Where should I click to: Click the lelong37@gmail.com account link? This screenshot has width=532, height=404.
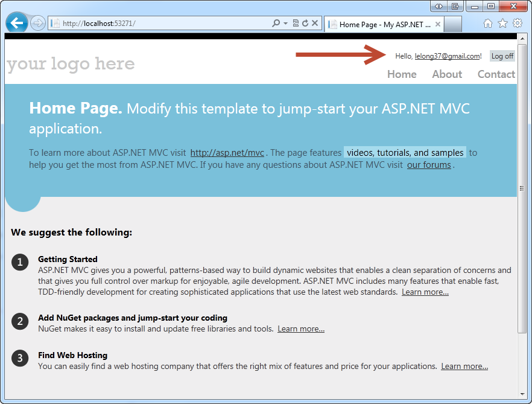pos(447,56)
